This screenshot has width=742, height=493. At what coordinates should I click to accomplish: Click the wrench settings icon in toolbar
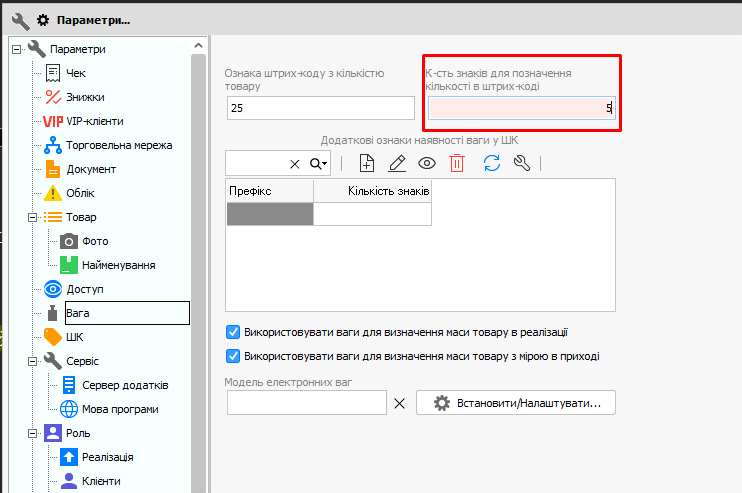[521, 164]
